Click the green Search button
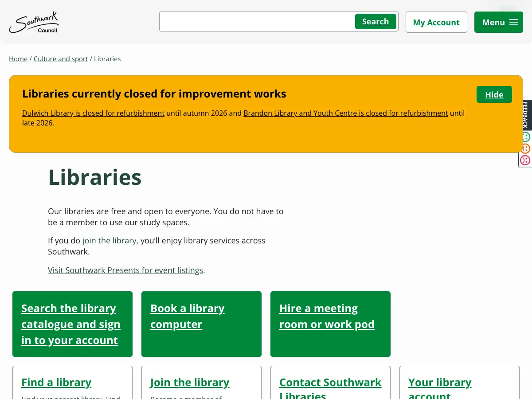532x399 pixels. [376, 21]
